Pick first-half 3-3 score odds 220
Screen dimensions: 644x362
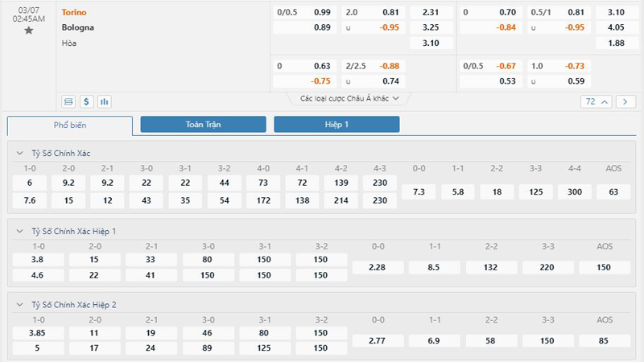(548, 267)
